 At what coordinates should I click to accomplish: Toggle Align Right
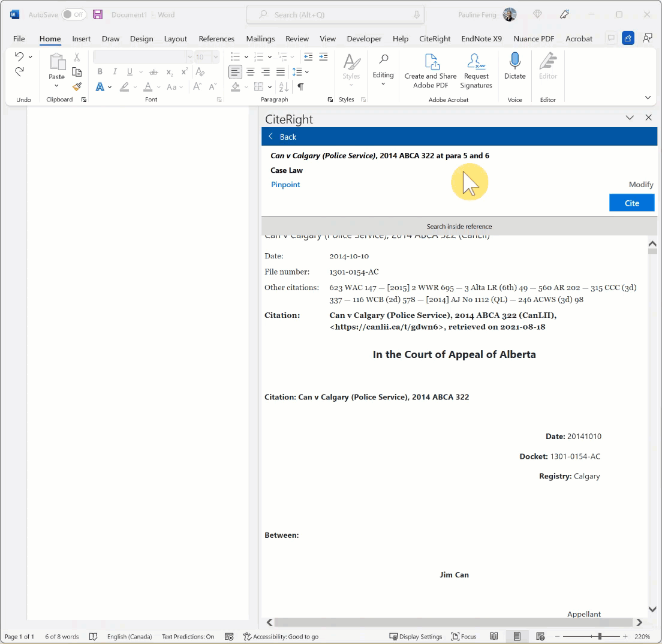pos(266,72)
